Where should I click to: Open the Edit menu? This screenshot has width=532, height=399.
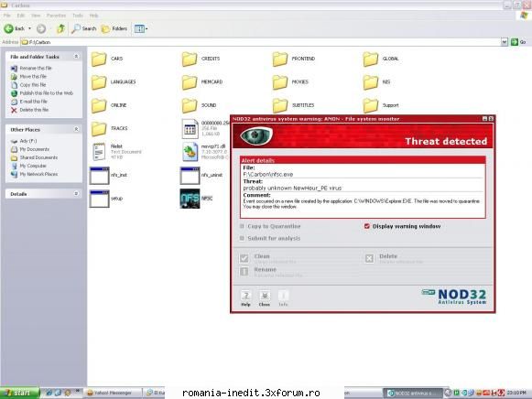coord(21,16)
